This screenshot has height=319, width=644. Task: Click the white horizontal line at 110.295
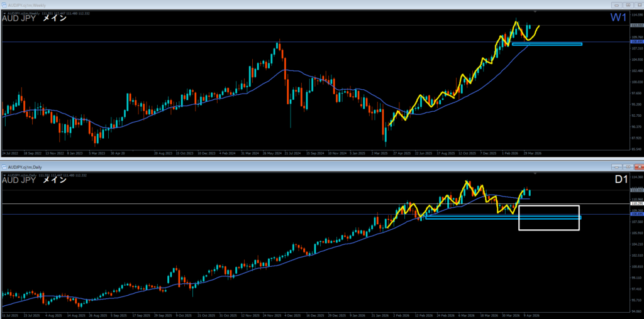[x=252, y=204]
